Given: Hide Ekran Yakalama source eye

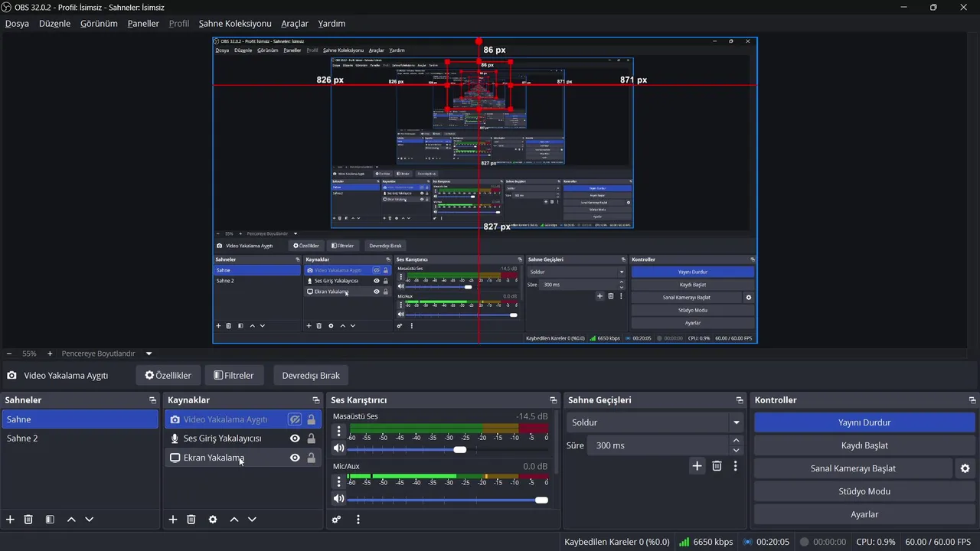Looking at the screenshot, I should 295,458.
